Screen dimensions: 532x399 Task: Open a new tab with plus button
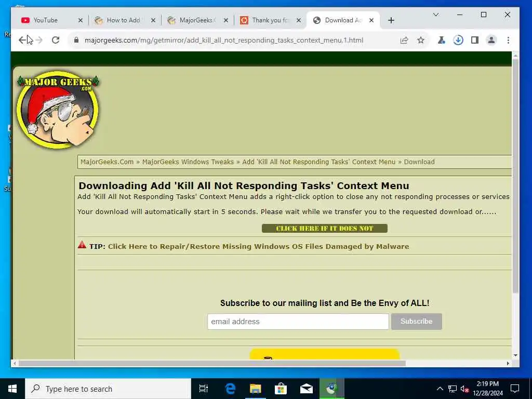[x=391, y=20]
